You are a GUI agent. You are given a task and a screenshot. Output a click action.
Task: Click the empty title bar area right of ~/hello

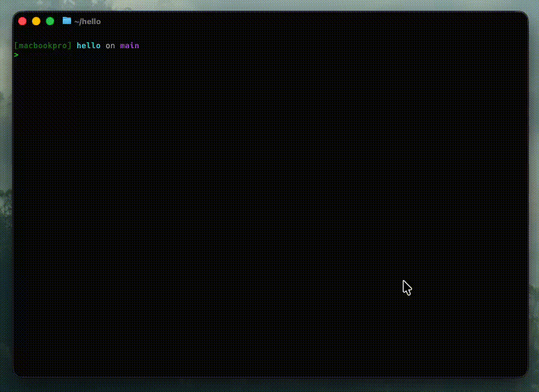(x=301, y=21)
